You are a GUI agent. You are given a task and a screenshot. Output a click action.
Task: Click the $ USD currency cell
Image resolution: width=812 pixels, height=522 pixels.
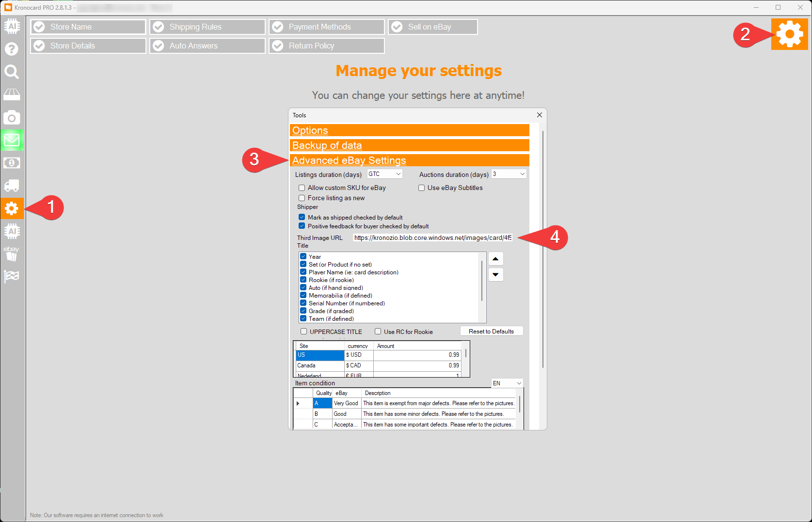click(359, 355)
